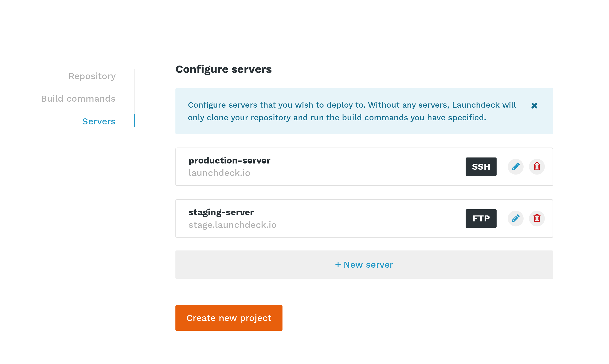The width and height of the screenshot is (609, 364).
Task: Click the stage.launchdeck.io host text
Action: 232,225
